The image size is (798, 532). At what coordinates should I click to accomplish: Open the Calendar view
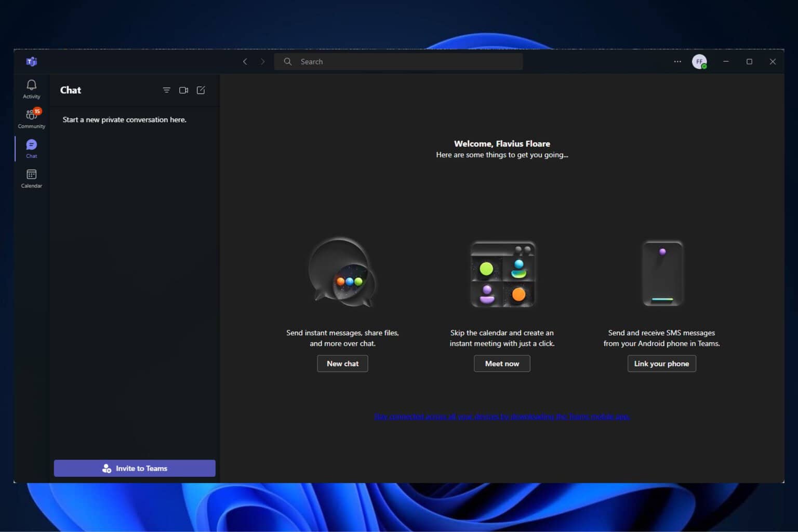pyautogui.click(x=31, y=178)
